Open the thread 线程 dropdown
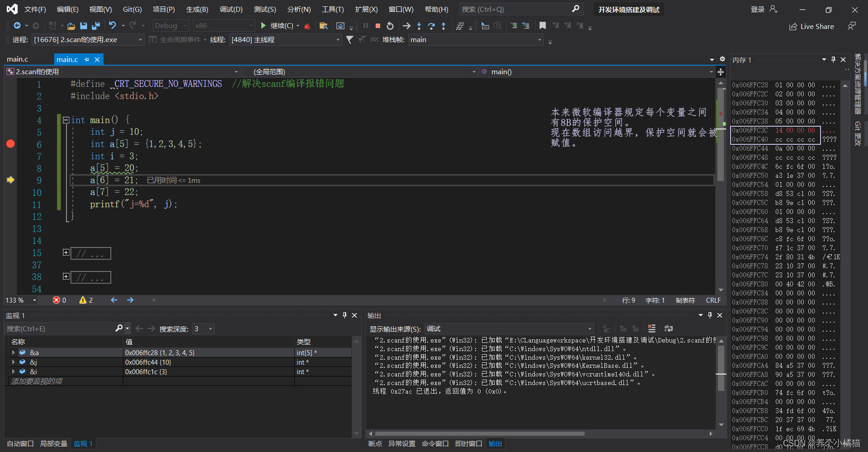 tap(285, 40)
